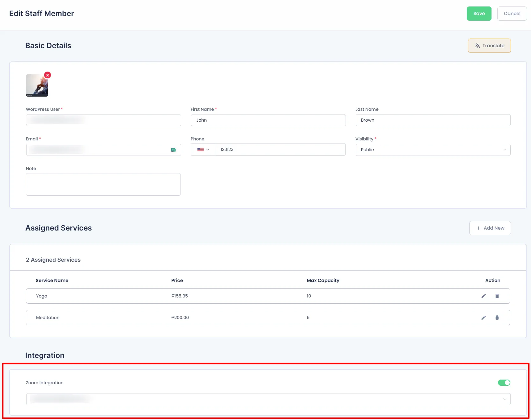The image size is (531, 420).
Task: Click the Service Name column header
Action: 52,281
